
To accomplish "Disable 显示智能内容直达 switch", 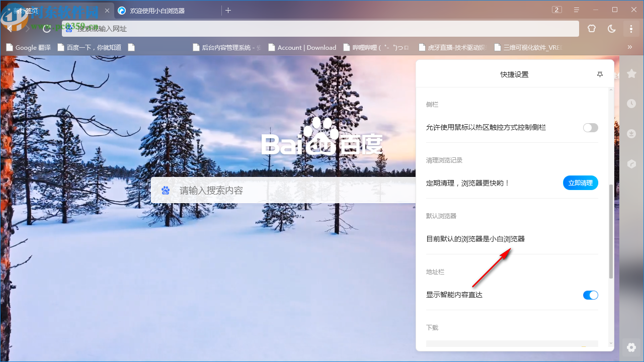I will 590,295.
